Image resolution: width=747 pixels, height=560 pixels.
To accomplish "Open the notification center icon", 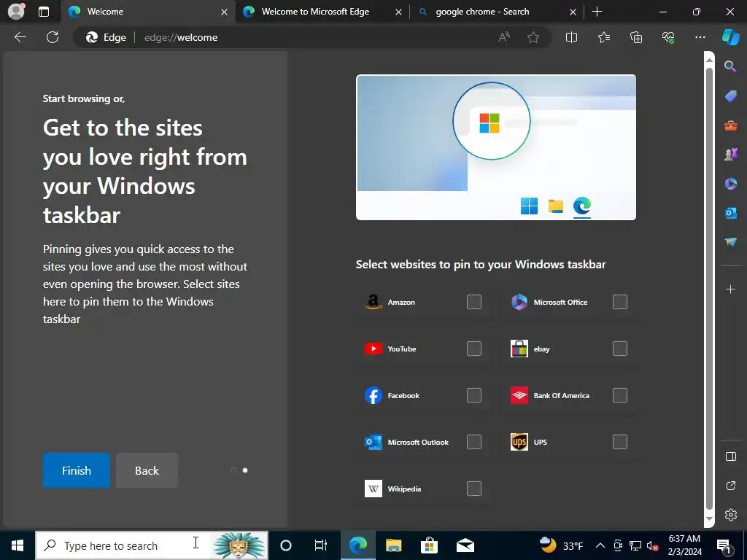I will [x=724, y=545].
